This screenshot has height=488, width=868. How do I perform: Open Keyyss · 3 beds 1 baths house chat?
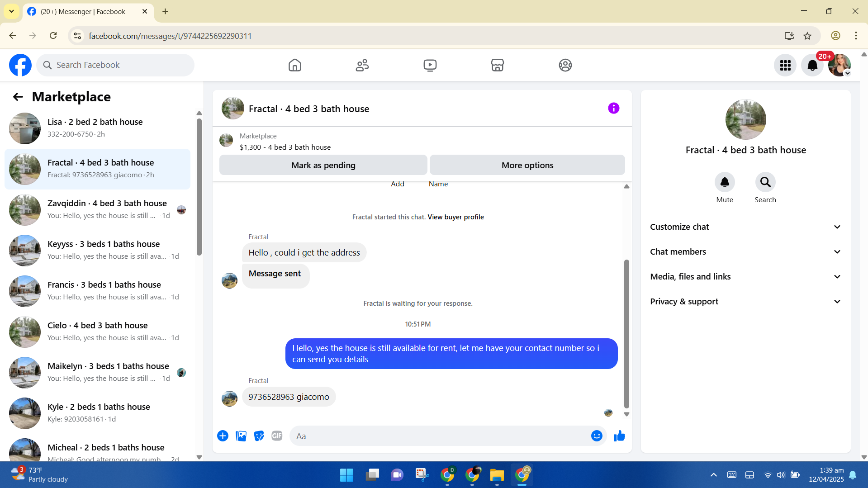(x=97, y=251)
